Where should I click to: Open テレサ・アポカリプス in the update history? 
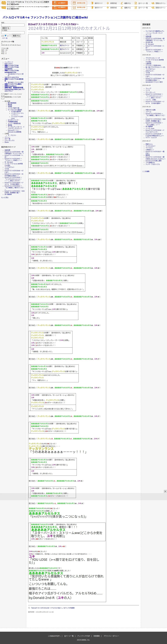tap(152, 165)
